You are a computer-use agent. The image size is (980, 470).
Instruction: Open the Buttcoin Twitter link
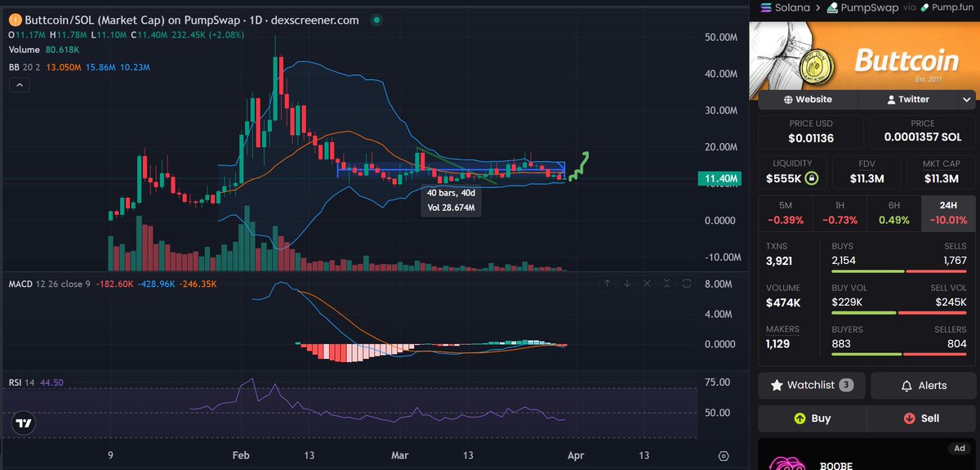(906, 99)
